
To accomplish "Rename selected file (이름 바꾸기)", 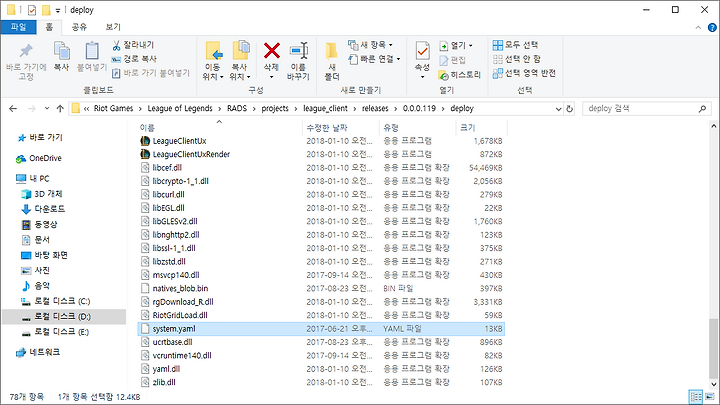I will coord(298,61).
